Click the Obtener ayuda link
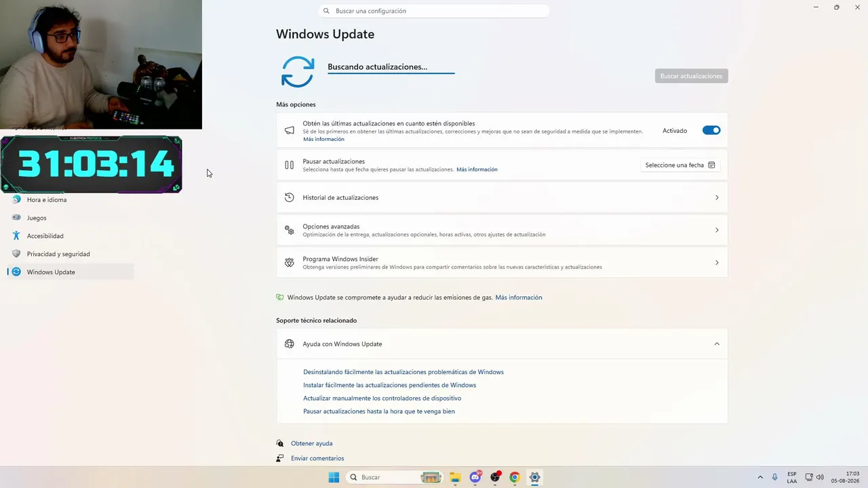Screen dimensions: 868x488 point(312,443)
